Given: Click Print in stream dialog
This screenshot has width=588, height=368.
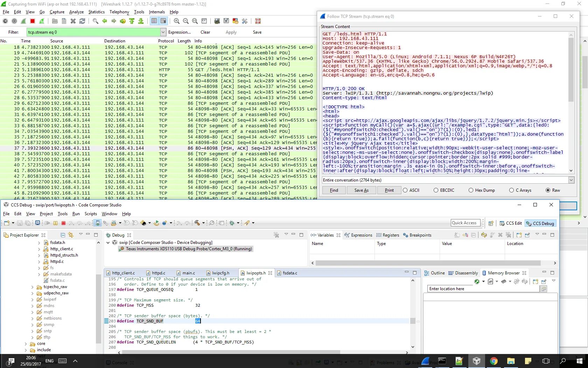Looking at the screenshot, I should click(389, 190).
